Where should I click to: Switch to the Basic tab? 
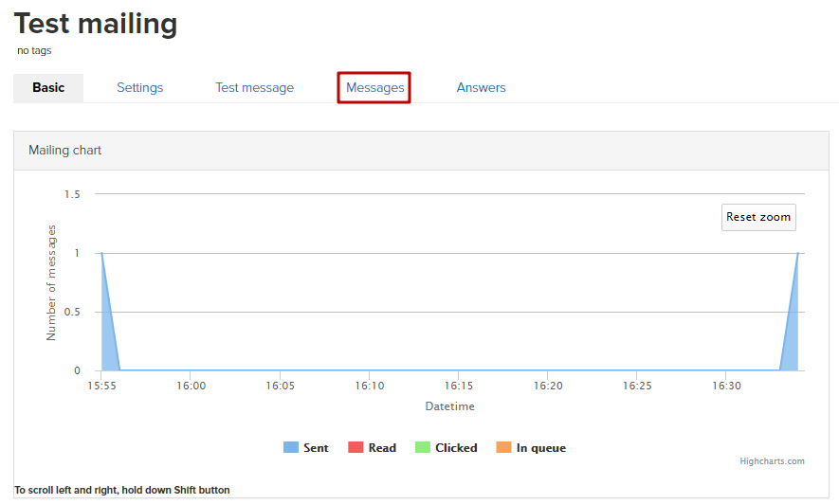[x=48, y=88]
